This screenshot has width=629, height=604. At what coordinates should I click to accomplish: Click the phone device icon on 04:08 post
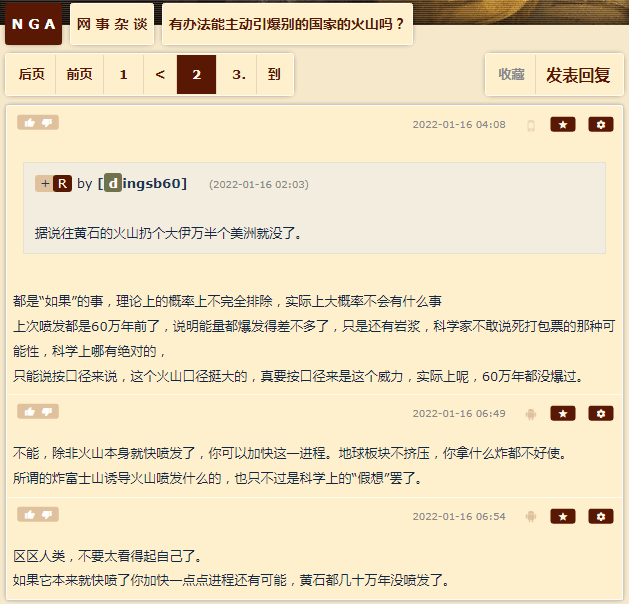531,126
